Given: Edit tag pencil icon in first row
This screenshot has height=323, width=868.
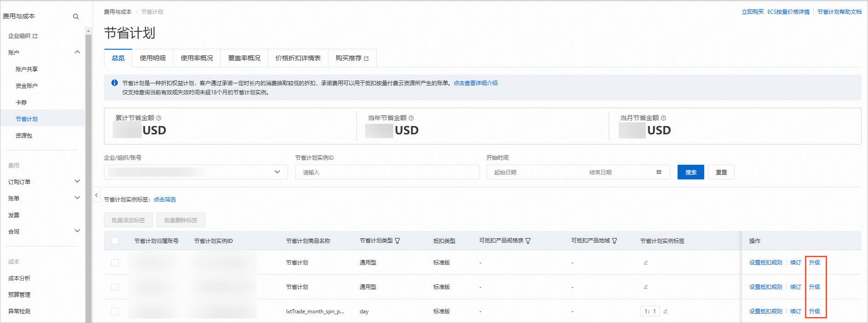Looking at the screenshot, I should 646,263.
